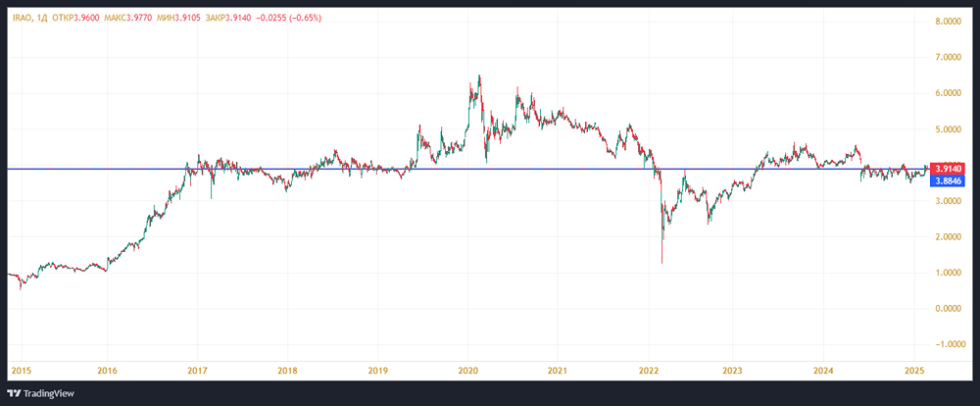Click the 5.0000 price axis label
The height and width of the screenshot is (406, 980).
[x=949, y=128]
